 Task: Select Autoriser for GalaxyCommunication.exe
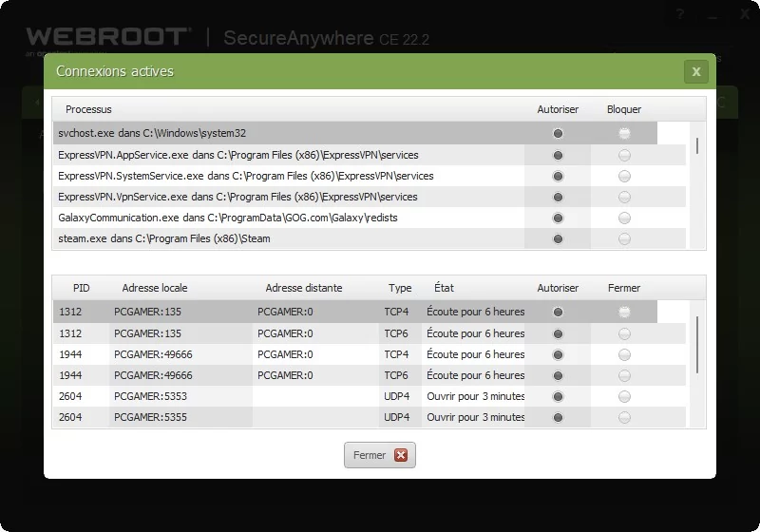click(558, 218)
